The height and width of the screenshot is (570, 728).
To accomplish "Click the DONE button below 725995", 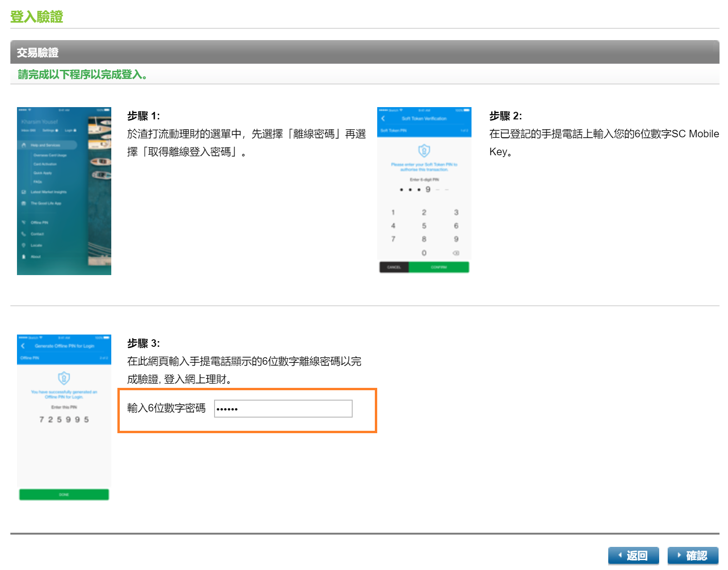I will 64,494.
